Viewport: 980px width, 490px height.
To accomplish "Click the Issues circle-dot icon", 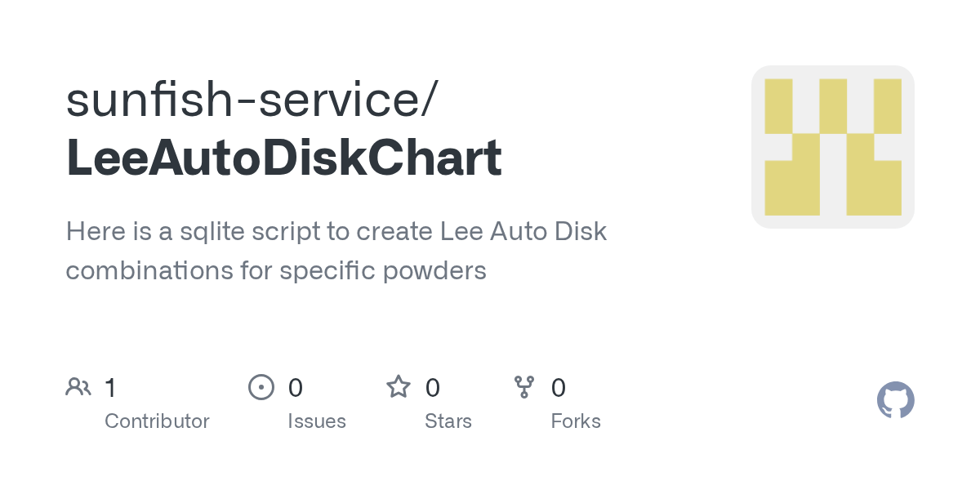I will [261, 386].
